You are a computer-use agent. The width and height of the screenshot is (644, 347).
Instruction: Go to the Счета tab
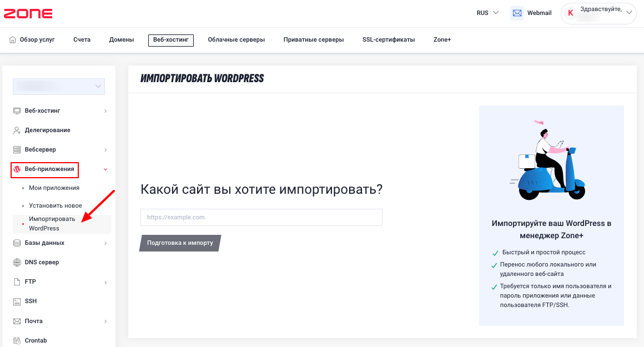[82, 40]
